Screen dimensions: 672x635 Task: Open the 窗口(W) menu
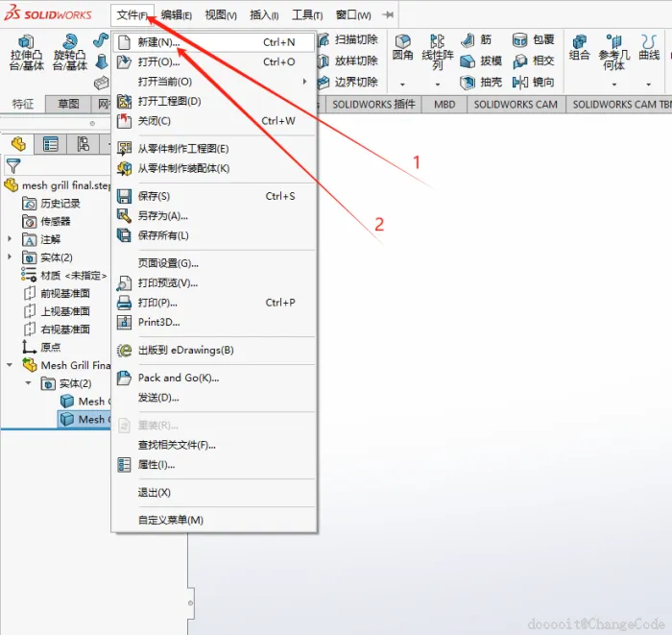point(353,15)
